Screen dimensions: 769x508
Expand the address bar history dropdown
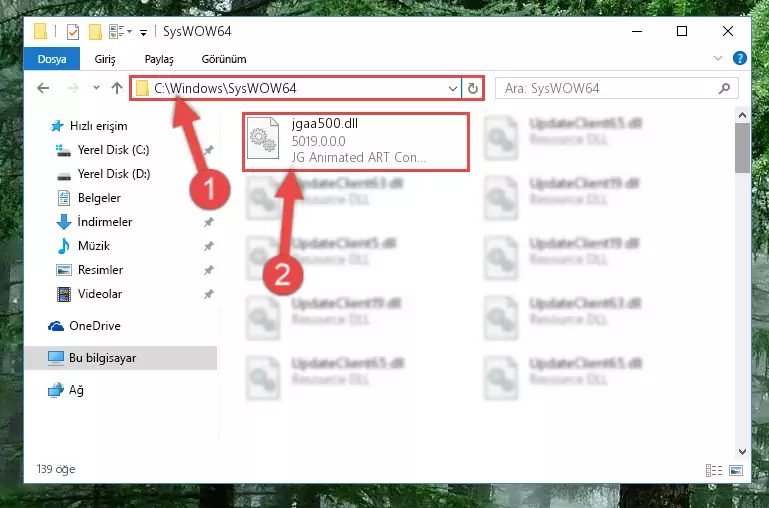(453, 89)
